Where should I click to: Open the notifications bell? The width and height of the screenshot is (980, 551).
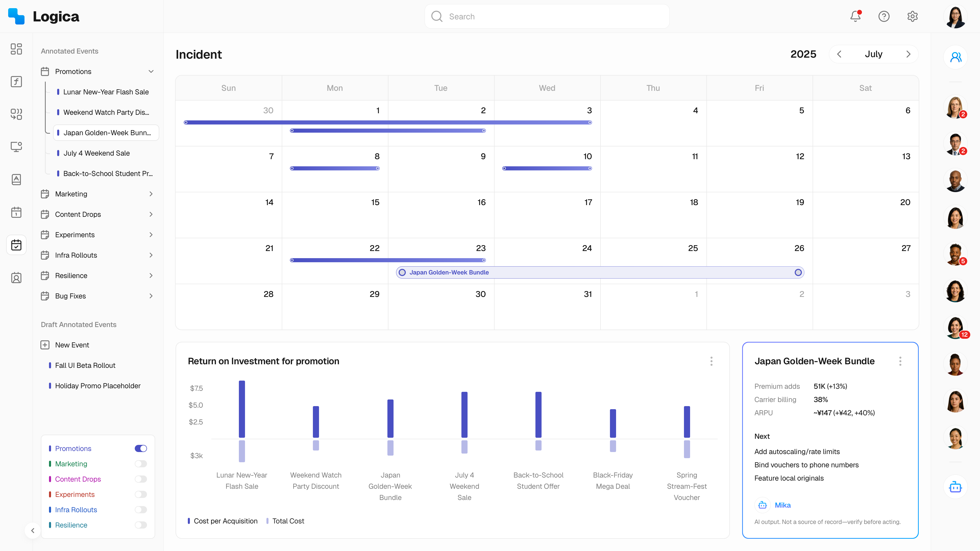855,16
